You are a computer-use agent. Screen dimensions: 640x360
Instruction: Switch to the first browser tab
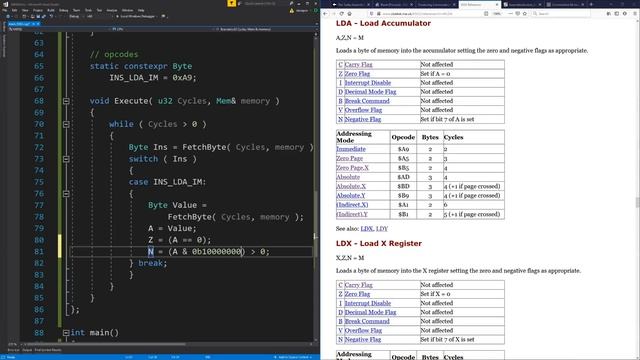point(351,4)
